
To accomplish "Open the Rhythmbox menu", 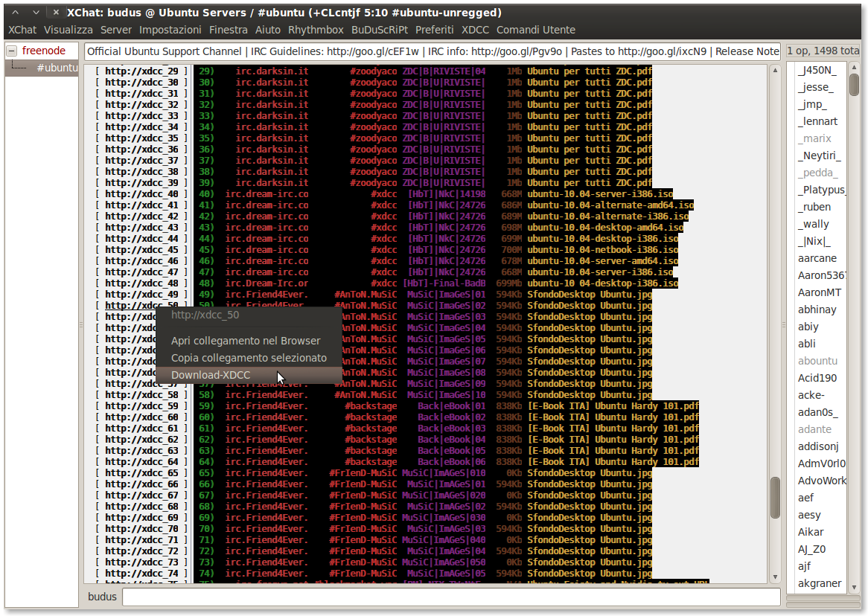I will coord(316,30).
